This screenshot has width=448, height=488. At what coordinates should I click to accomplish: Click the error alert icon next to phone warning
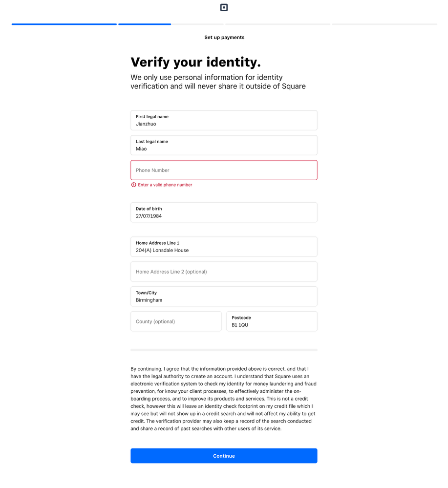(133, 185)
